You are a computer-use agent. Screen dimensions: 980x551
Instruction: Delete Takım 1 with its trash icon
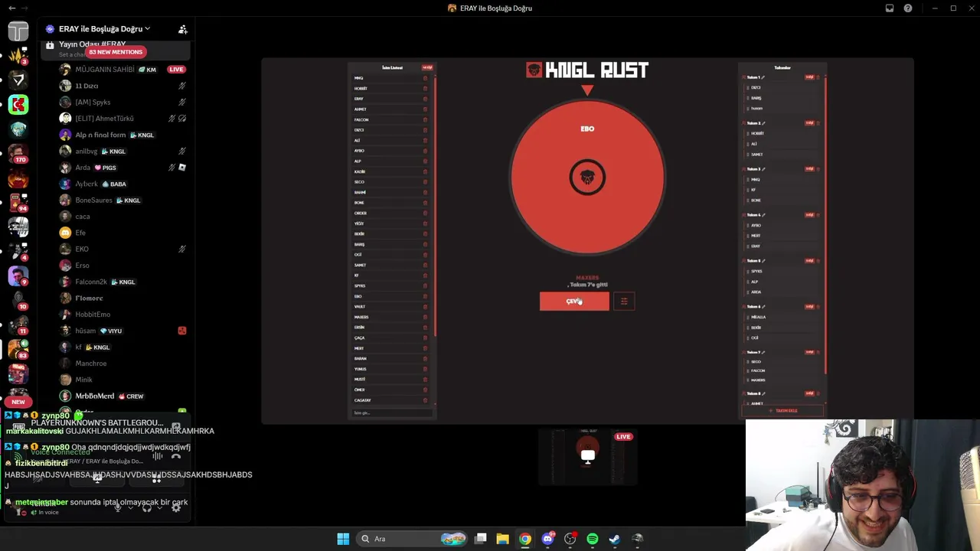[818, 77]
